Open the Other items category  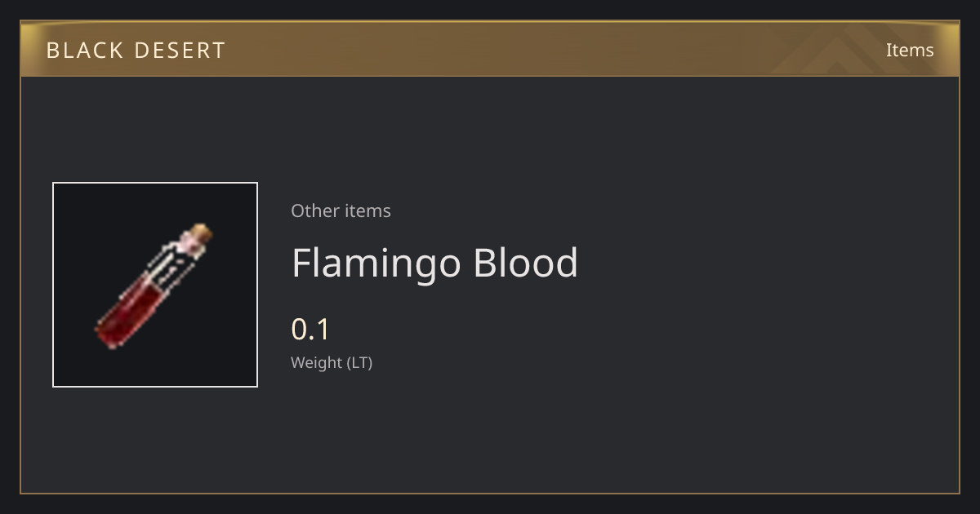(x=341, y=210)
